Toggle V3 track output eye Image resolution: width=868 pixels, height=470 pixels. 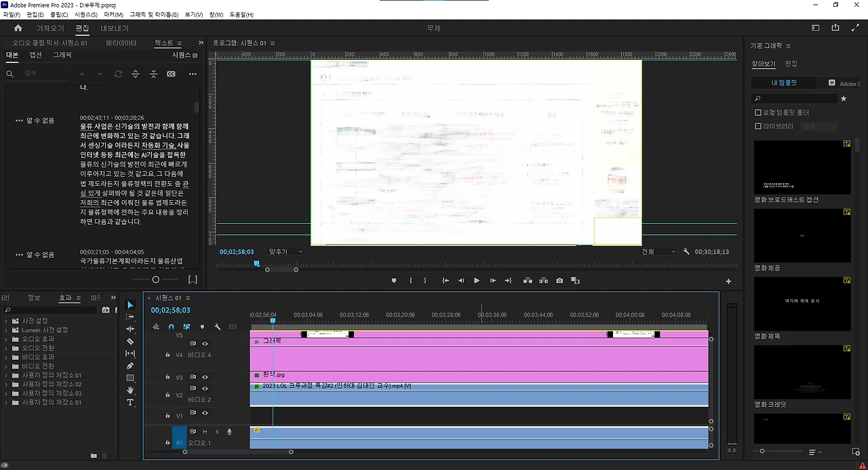click(x=205, y=377)
